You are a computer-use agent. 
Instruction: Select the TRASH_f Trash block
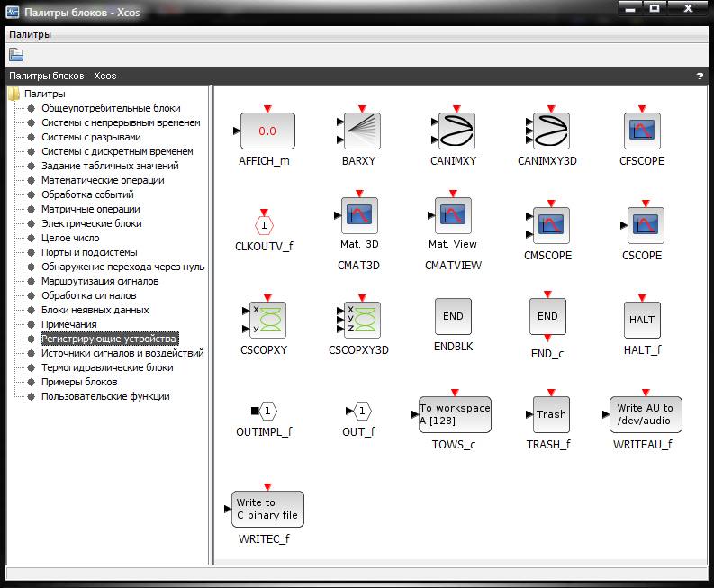coord(551,414)
